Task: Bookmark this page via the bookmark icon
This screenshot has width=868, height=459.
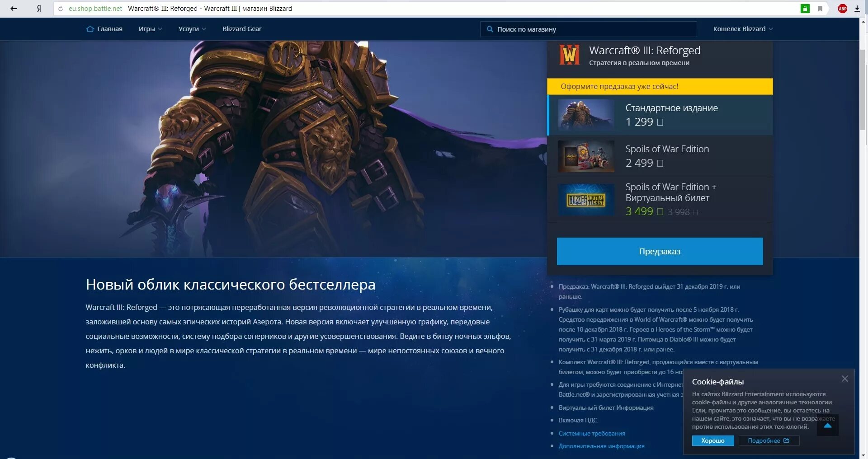Action: click(x=820, y=9)
